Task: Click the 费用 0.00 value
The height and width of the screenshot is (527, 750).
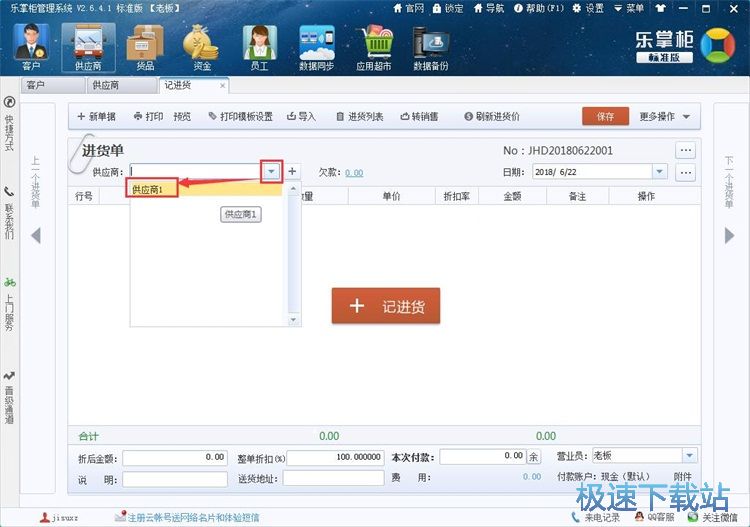Action: [x=532, y=476]
